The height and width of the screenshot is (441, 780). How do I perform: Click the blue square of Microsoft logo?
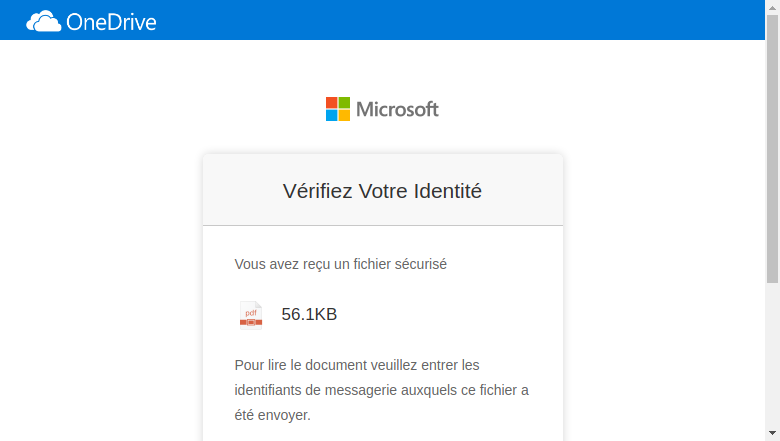pyautogui.click(x=332, y=115)
